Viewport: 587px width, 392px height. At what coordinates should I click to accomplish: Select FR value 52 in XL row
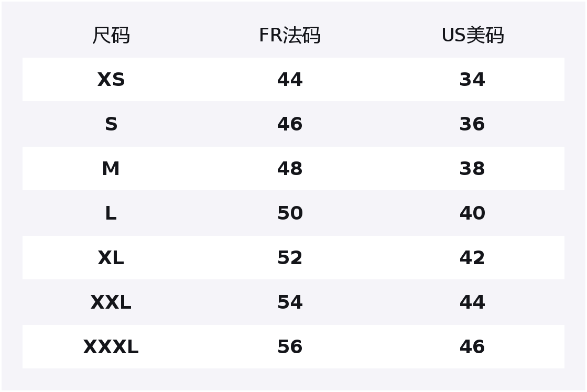coord(290,258)
